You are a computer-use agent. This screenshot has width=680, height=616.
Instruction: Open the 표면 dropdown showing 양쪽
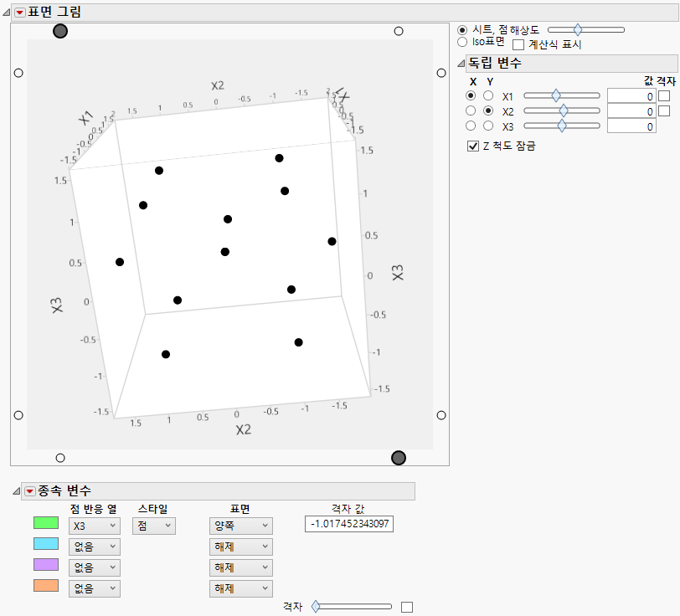click(240, 526)
